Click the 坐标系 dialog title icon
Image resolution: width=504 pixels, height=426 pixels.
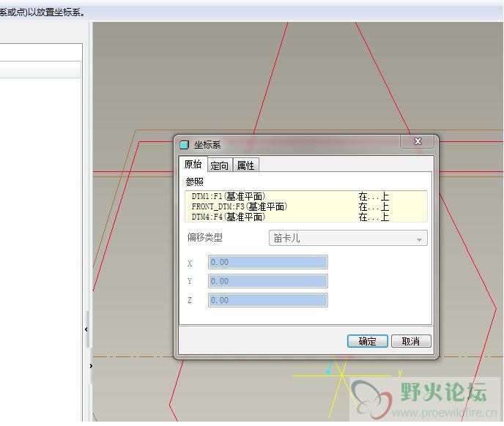click(x=184, y=145)
